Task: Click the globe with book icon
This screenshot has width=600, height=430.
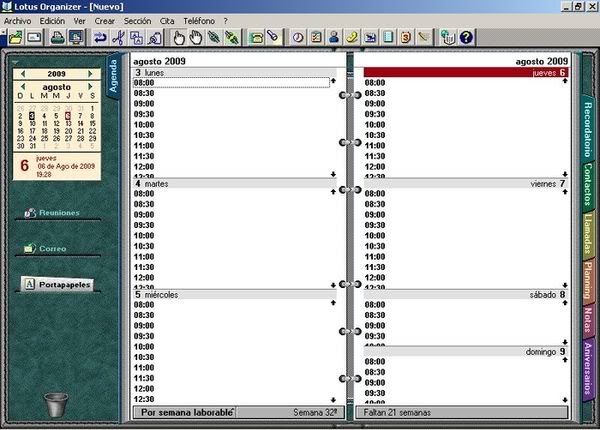Action: point(448,37)
